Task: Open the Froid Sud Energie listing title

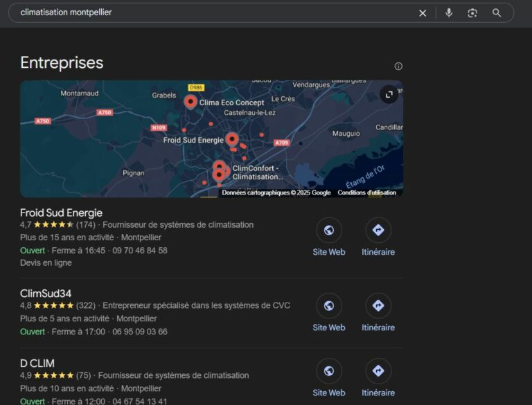Action: point(61,213)
